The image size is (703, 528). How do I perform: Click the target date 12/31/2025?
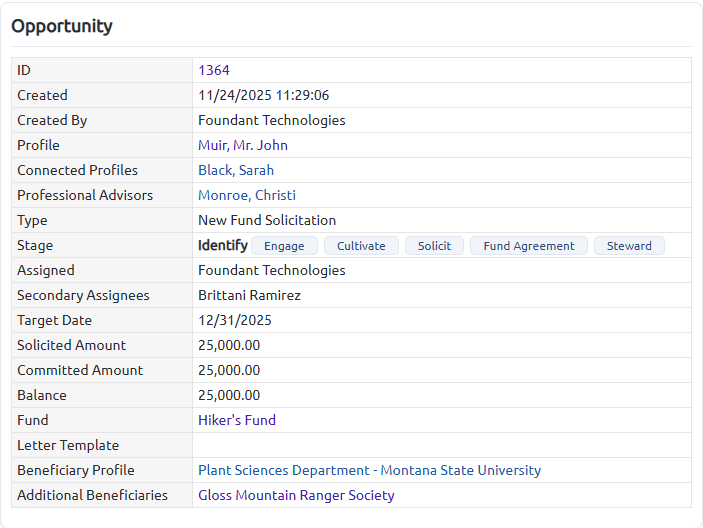(x=234, y=320)
